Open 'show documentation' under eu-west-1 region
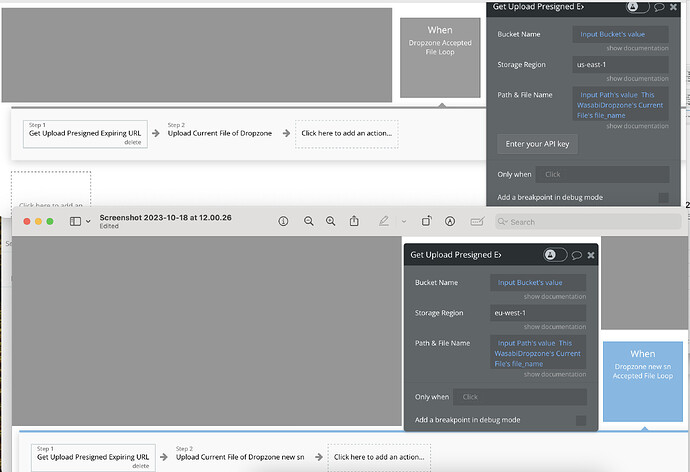The image size is (690, 472). coord(555,327)
